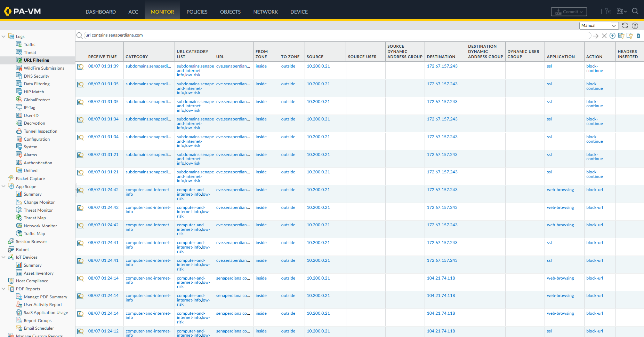The width and height of the screenshot is (644, 337).
Task: Refresh the log view
Action: tap(625, 25)
